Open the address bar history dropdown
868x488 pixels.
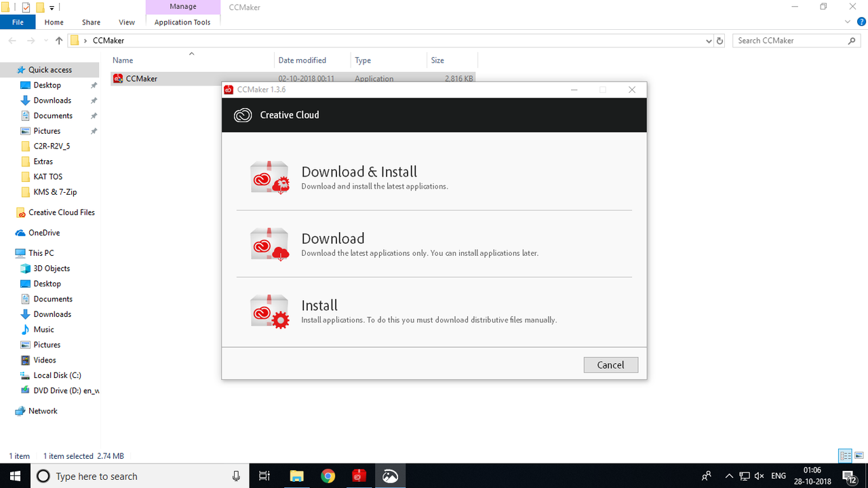tap(709, 41)
